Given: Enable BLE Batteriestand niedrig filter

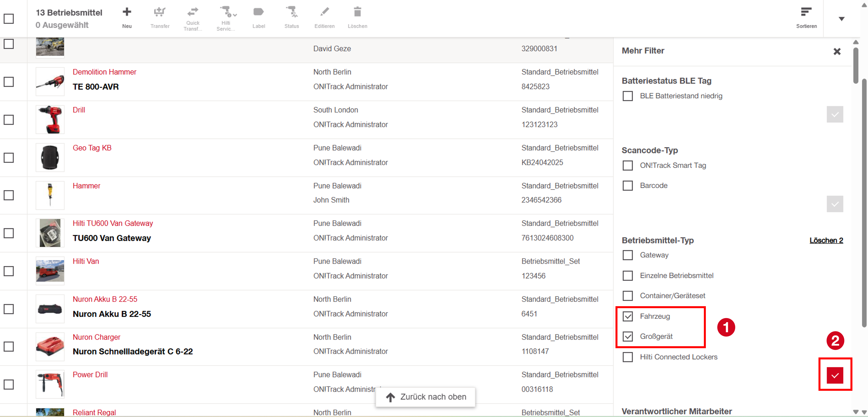Looking at the screenshot, I should (628, 96).
